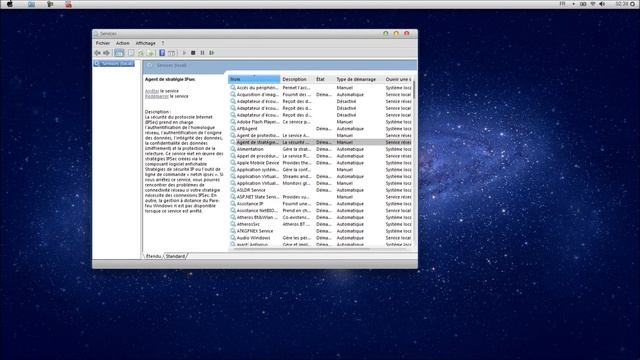Open the Fichier menu

coord(102,43)
